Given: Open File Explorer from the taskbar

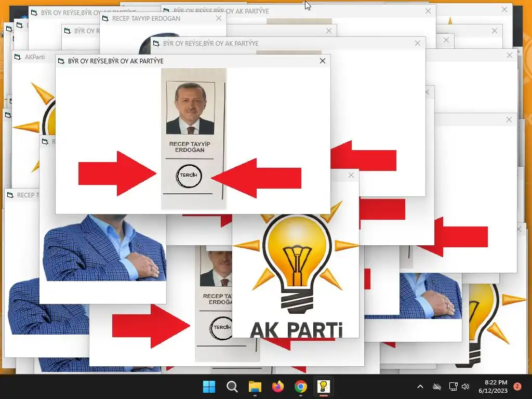Looking at the screenshot, I should point(255,387).
